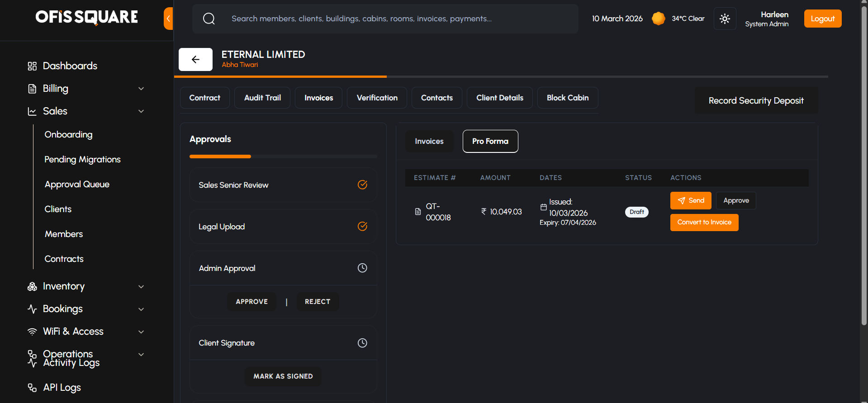868x403 pixels.
Task: Collapse the sidebar using orange chevron handle
Action: pyautogui.click(x=168, y=19)
